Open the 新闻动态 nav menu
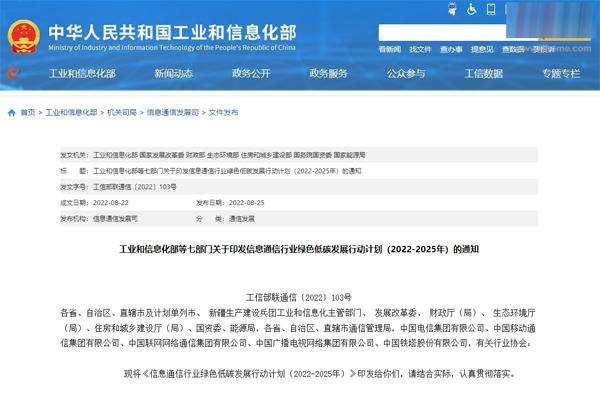 click(x=173, y=73)
